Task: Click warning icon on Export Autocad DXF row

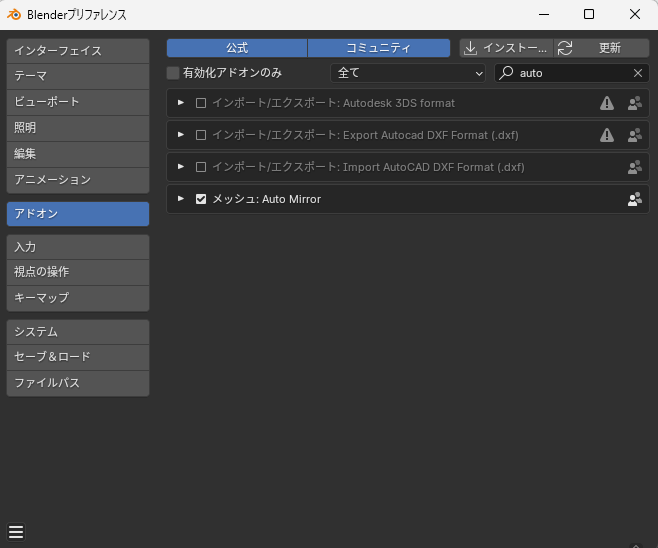Action: 607,135
